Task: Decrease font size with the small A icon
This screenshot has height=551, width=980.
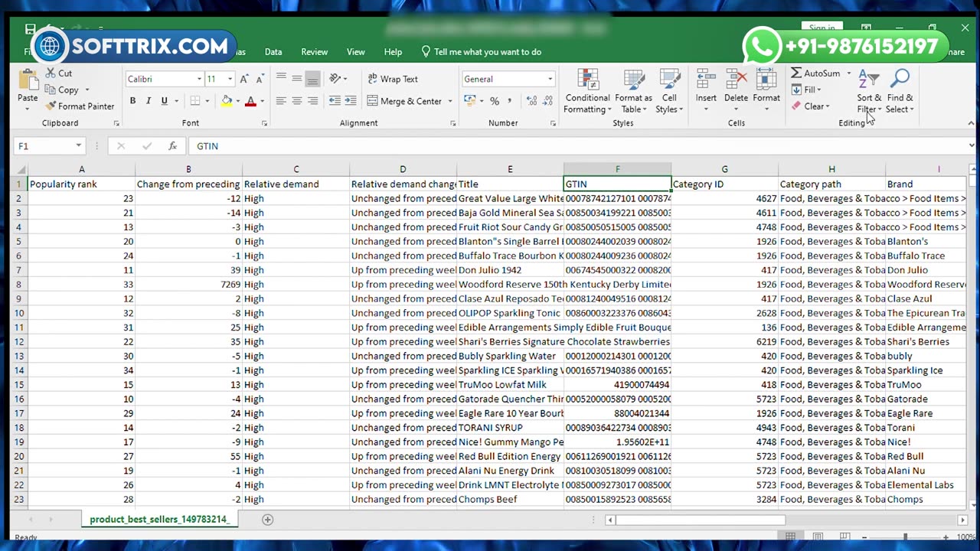Action: [260, 79]
